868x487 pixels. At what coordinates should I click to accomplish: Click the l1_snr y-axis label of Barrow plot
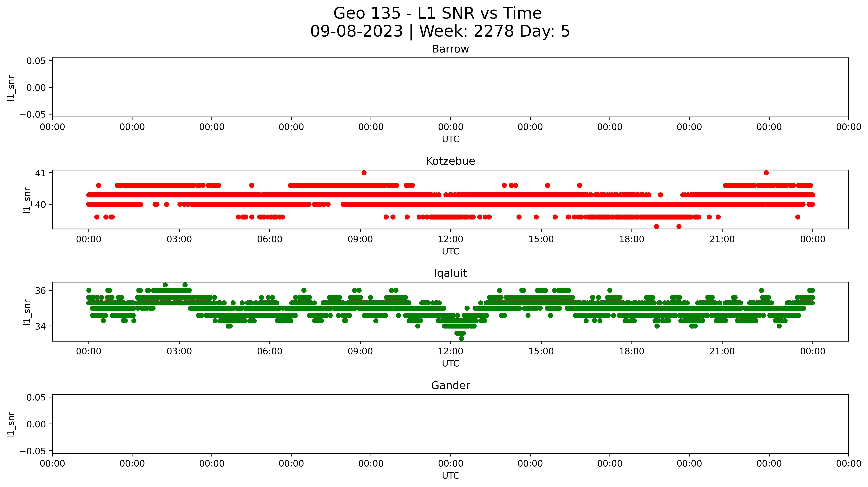click(11, 88)
